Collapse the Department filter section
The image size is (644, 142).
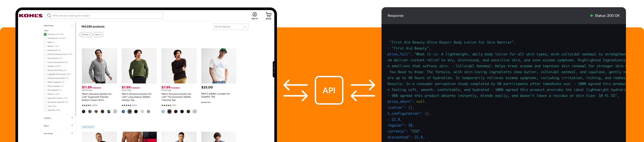pos(72,25)
